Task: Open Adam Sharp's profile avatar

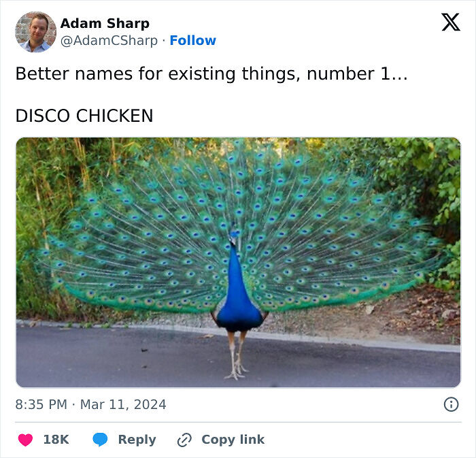Action: 35,32
